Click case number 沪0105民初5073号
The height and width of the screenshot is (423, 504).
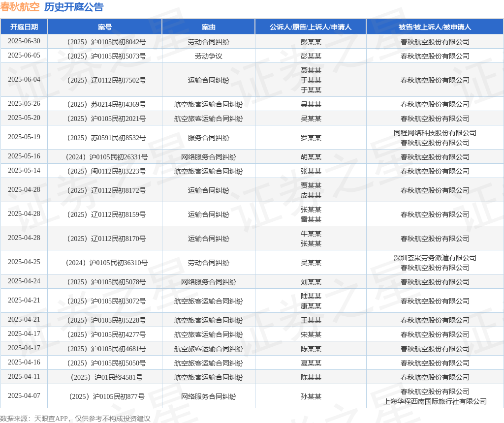tap(106, 56)
